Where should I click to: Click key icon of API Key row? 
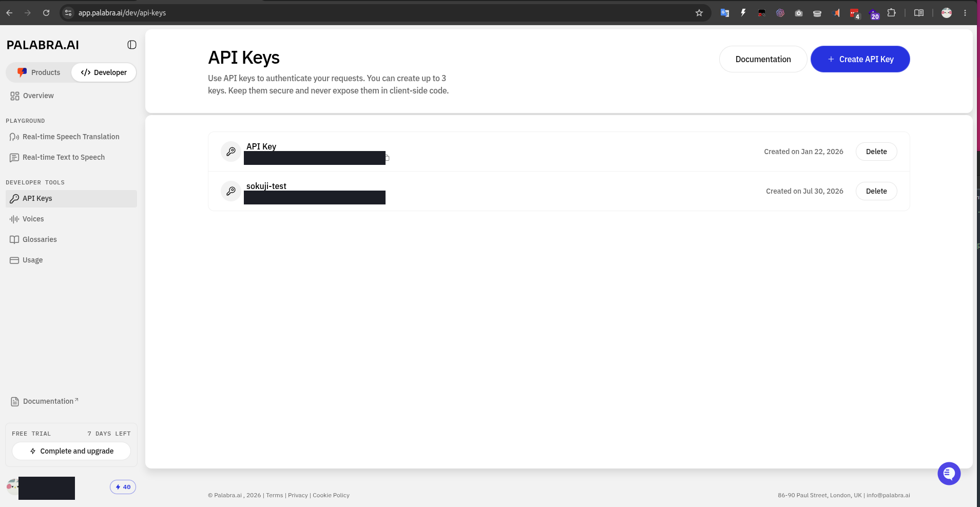pyautogui.click(x=231, y=152)
